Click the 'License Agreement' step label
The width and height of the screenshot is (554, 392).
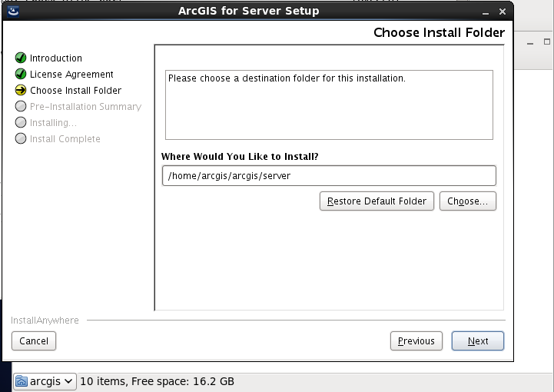click(x=71, y=75)
